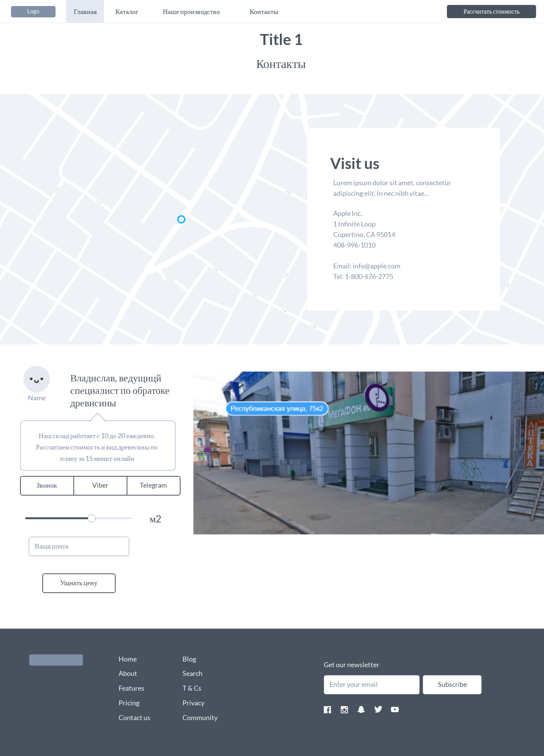Open the street view photo
This screenshot has width=544, height=756.
(369, 453)
